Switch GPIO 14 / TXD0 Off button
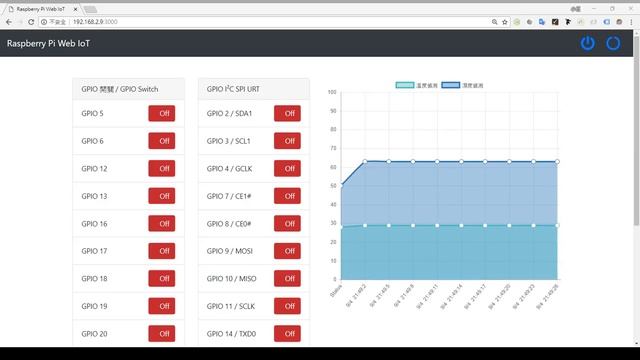640x360 pixels. (287, 333)
